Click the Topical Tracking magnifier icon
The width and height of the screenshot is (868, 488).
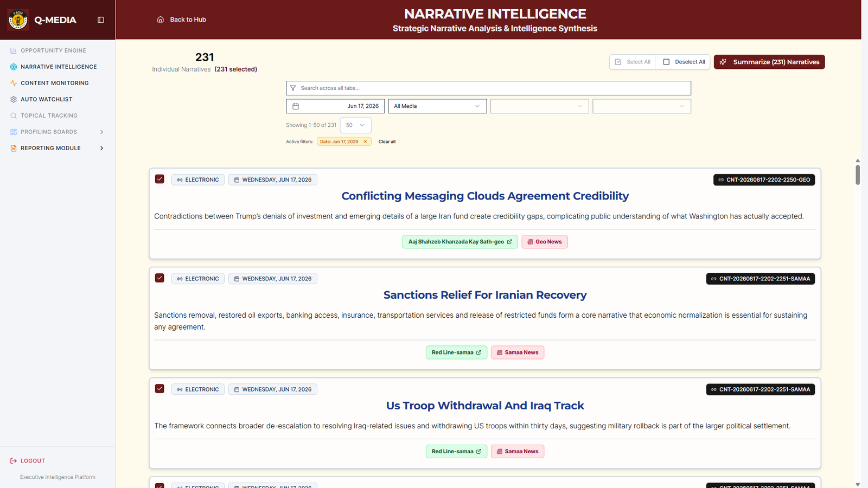(x=14, y=115)
